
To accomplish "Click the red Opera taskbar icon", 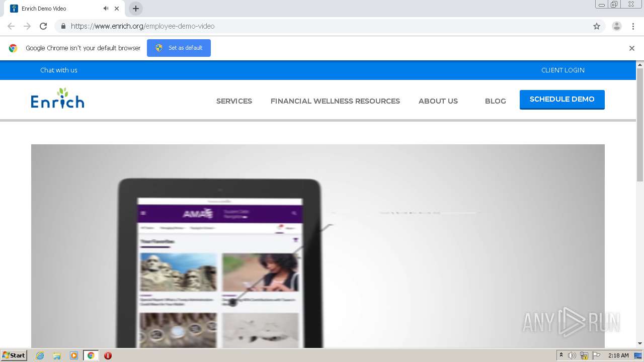I will [x=108, y=355].
